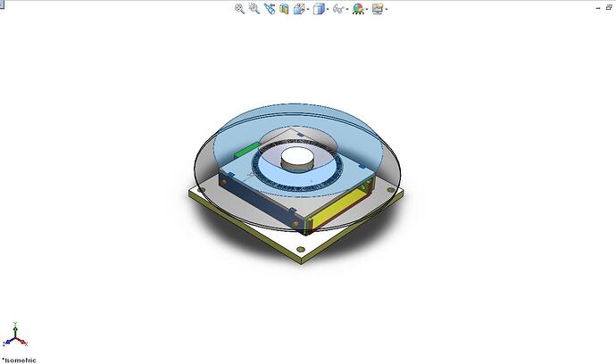Screen dimensions: 616x364
Task: Click the Edit Appearance color ball icon
Action: (x=357, y=9)
